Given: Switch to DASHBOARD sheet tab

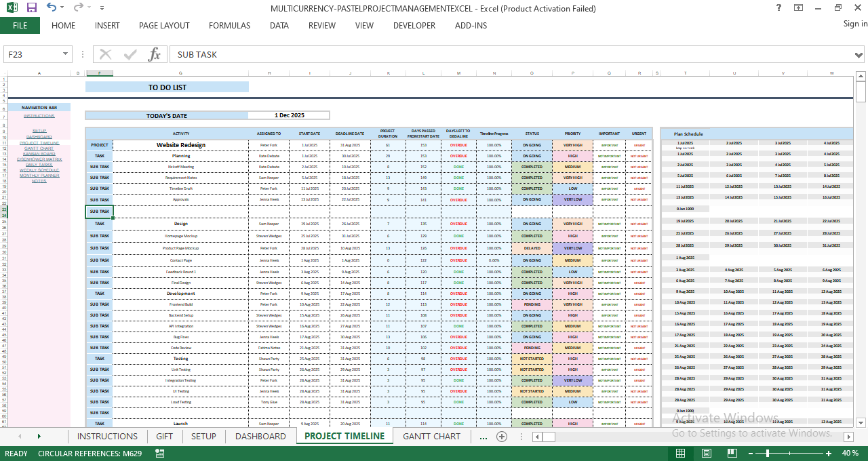Looking at the screenshot, I should 260,436.
